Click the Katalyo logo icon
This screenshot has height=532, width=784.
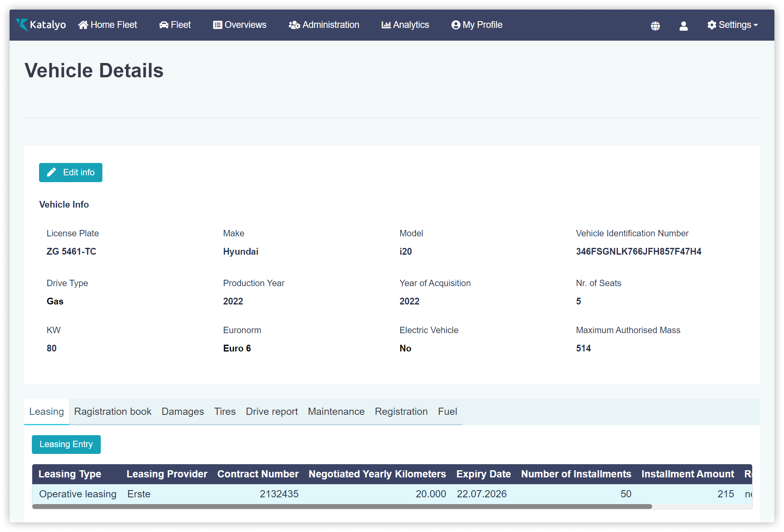click(22, 25)
